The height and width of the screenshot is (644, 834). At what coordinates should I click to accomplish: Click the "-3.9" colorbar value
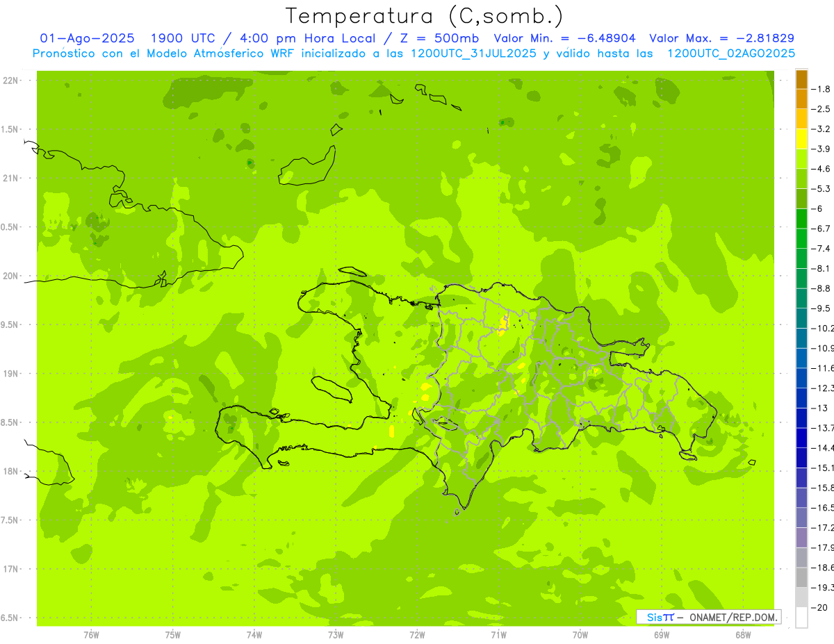(x=821, y=149)
